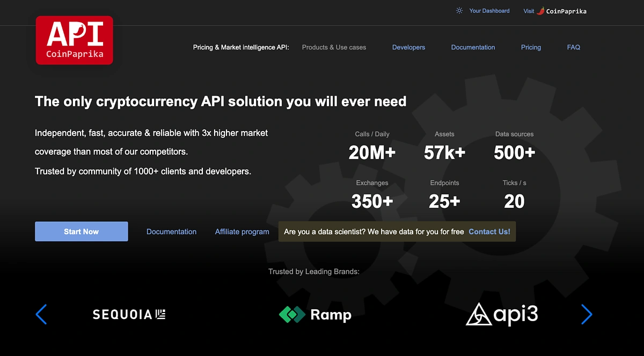Click the Ramp brand logo
The width and height of the screenshot is (644, 356).
[315, 315]
